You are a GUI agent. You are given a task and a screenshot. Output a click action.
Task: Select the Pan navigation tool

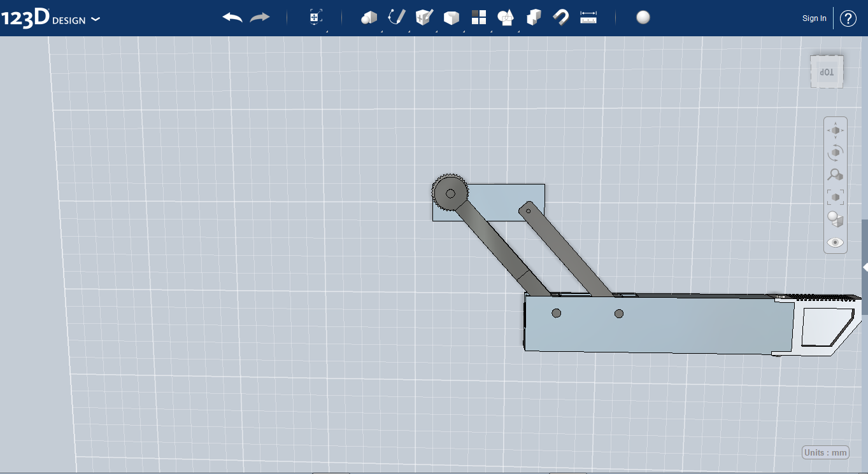836,130
